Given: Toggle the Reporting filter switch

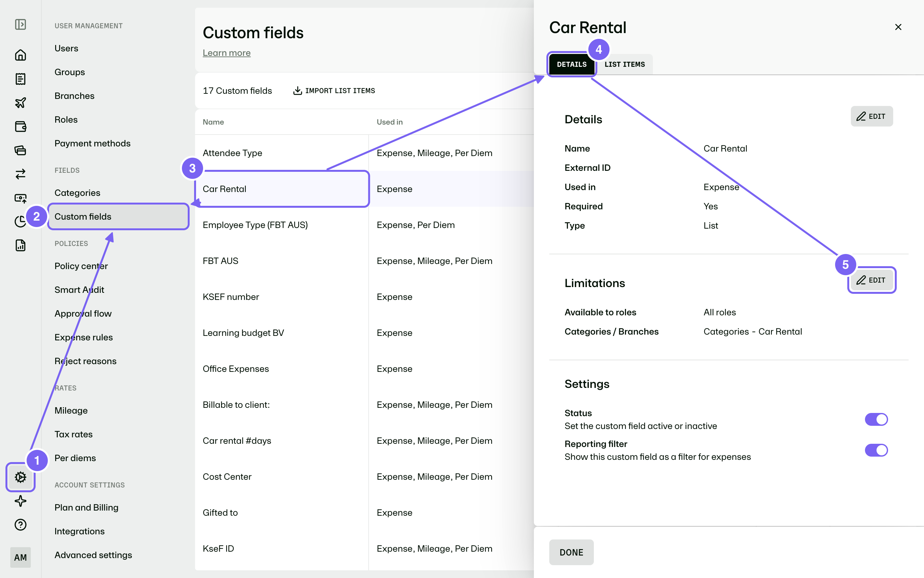Looking at the screenshot, I should click(876, 450).
